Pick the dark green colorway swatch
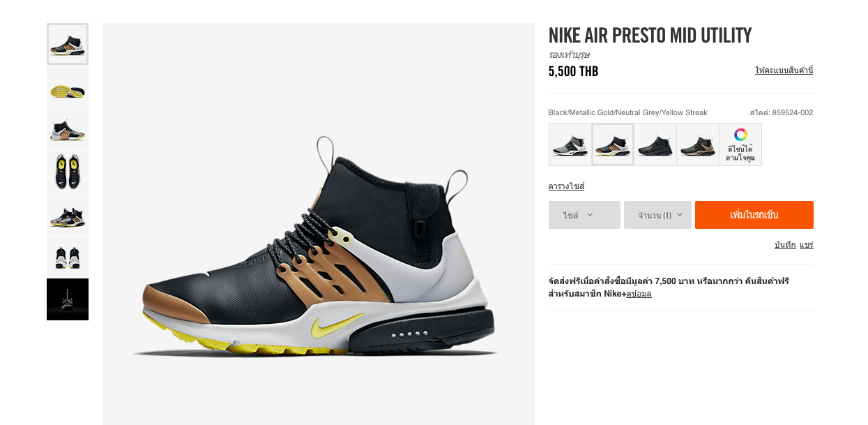This screenshot has width=868, height=425. point(698,144)
